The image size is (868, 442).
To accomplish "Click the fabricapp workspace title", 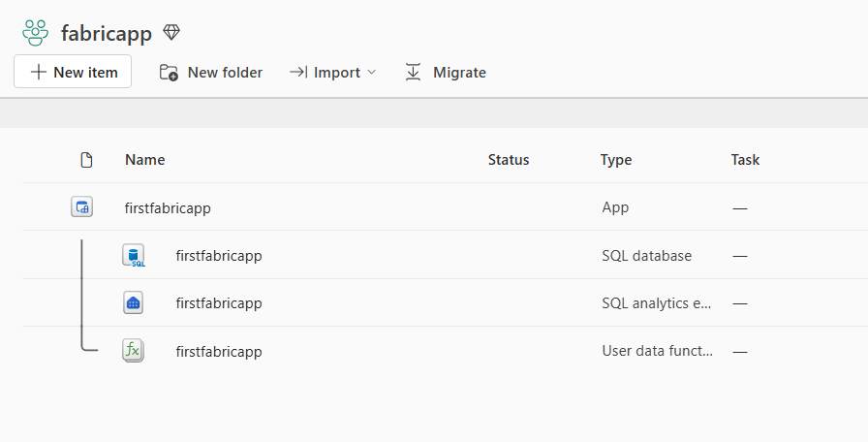I will coord(107,33).
